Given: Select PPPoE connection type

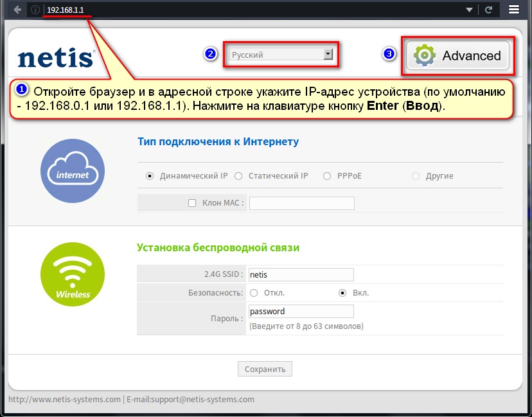Looking at the screenshot, I should [327, 176].
